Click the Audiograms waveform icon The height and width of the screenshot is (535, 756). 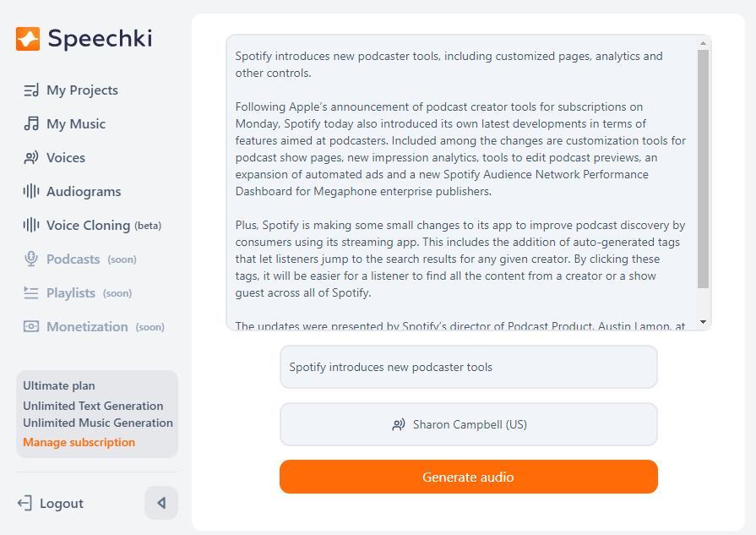(x=31, y=192)
